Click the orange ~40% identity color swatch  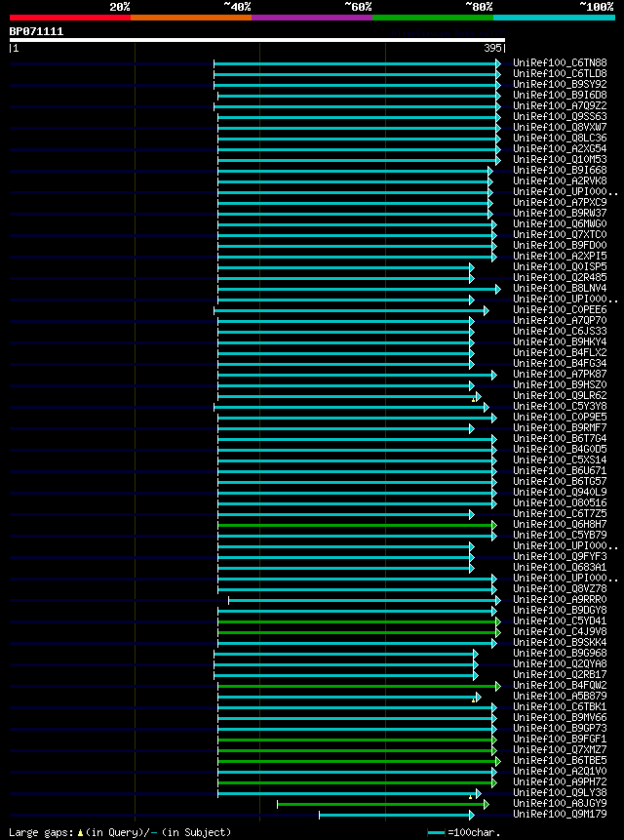coord(191,18)
